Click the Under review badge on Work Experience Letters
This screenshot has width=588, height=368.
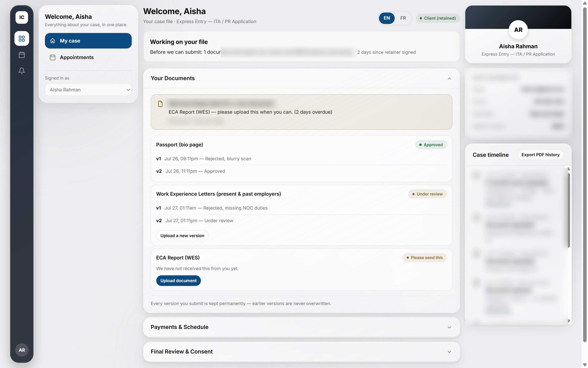(x=427, y=194)
